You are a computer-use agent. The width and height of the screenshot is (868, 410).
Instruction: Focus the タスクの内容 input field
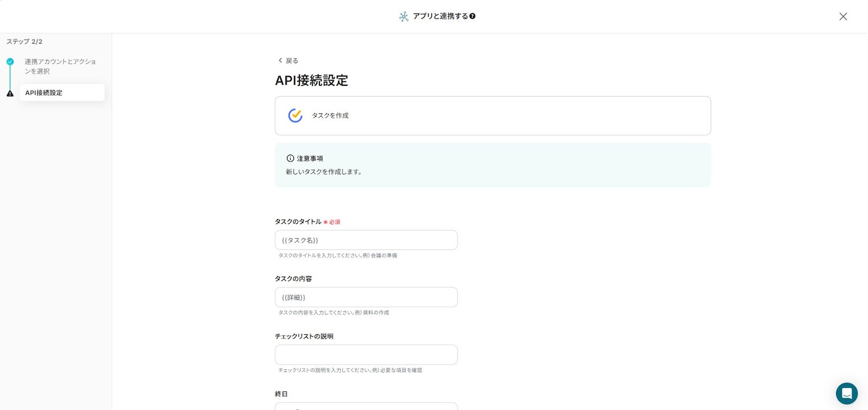click(366, 297)
